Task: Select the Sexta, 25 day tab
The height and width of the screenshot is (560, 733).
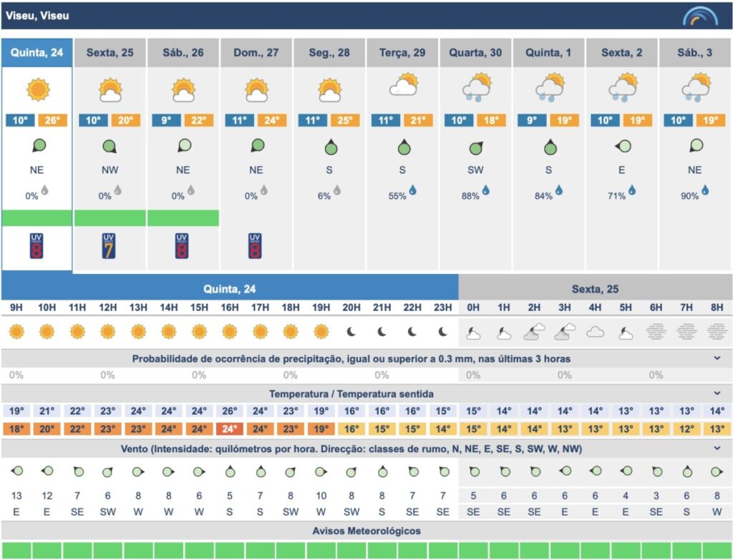Action: [x=110, y=53]
